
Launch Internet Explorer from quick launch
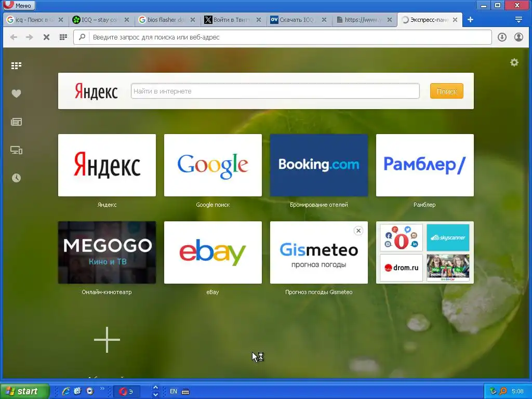(x=66, y=391)
